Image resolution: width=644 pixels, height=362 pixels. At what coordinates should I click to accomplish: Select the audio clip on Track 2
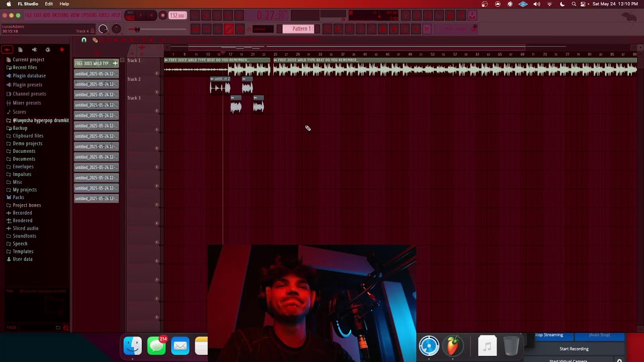[220, 86]
